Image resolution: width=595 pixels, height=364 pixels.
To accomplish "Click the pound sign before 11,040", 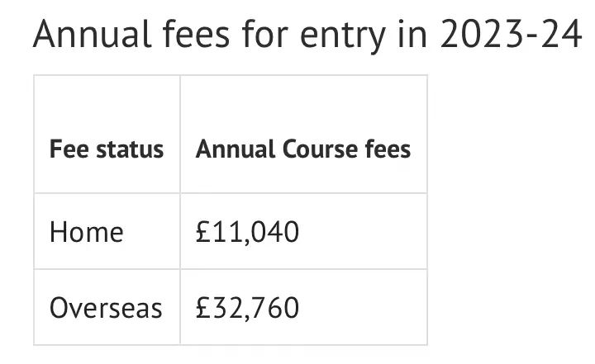I will coord(203,232).
